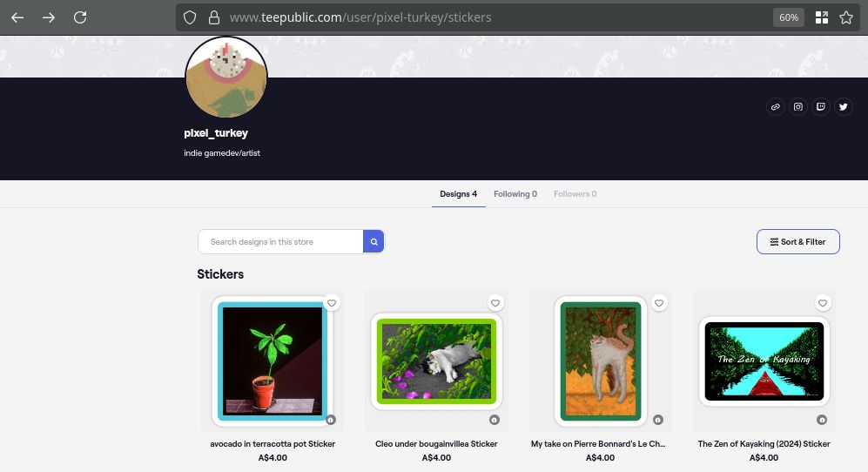Click My take on Pierre Bonnard's title
Image resolution: width=868 pixels, height=472 pixels.
click(x=598, y=444)
